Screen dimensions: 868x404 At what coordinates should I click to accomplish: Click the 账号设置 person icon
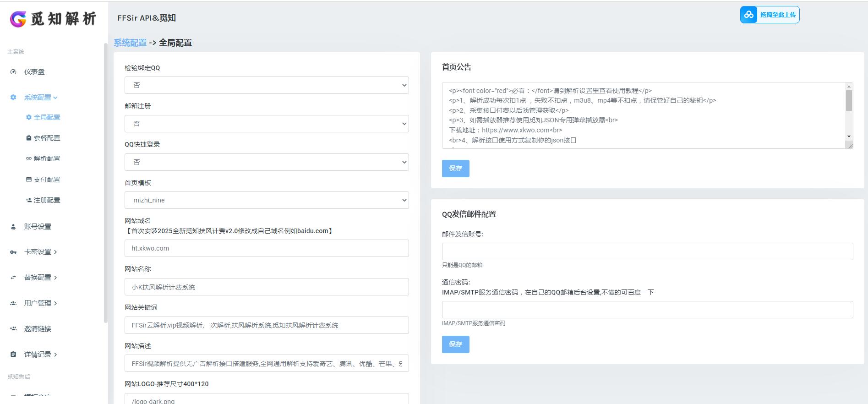point(13,227)
